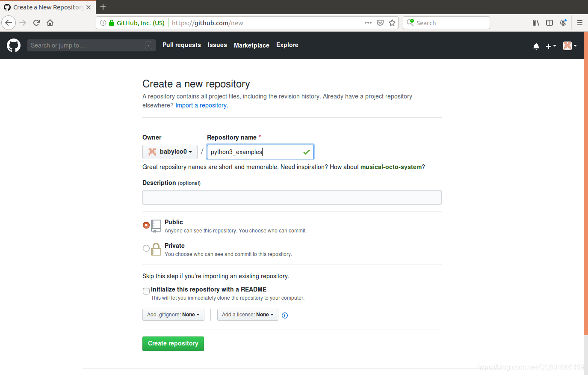This screenshot has height=375, width=588.
Task: Select the Private radio button
Action: point(146,248)
